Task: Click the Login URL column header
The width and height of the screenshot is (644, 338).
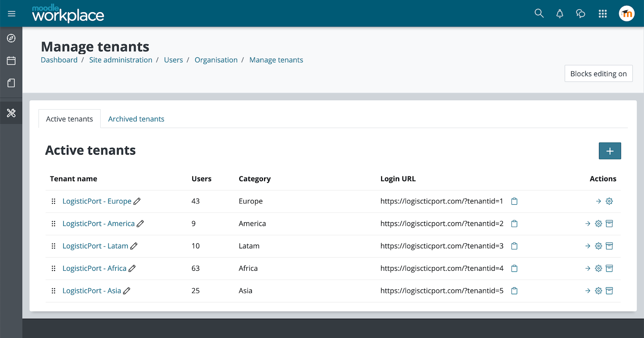Action: pos(398,179)
